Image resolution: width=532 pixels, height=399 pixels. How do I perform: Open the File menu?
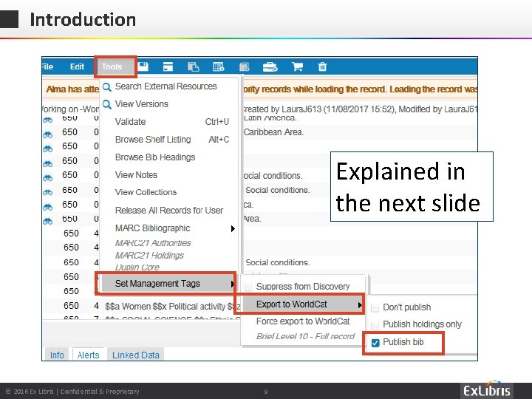point(47,66)
